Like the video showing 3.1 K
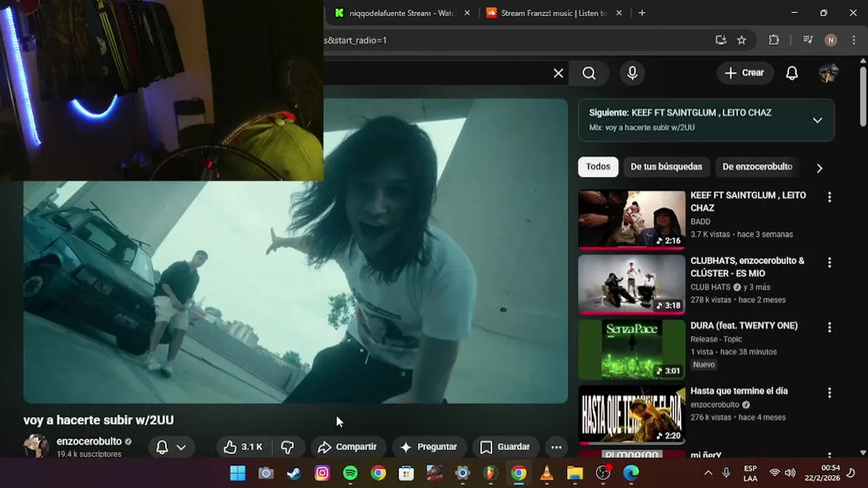 click(x=243, y=447)
